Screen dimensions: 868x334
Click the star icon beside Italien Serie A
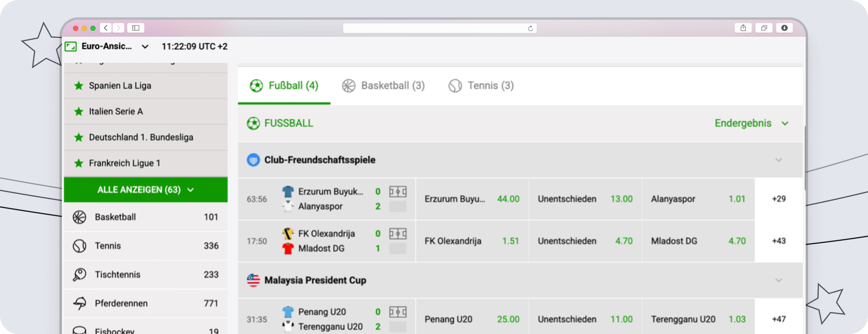point(79,111)
